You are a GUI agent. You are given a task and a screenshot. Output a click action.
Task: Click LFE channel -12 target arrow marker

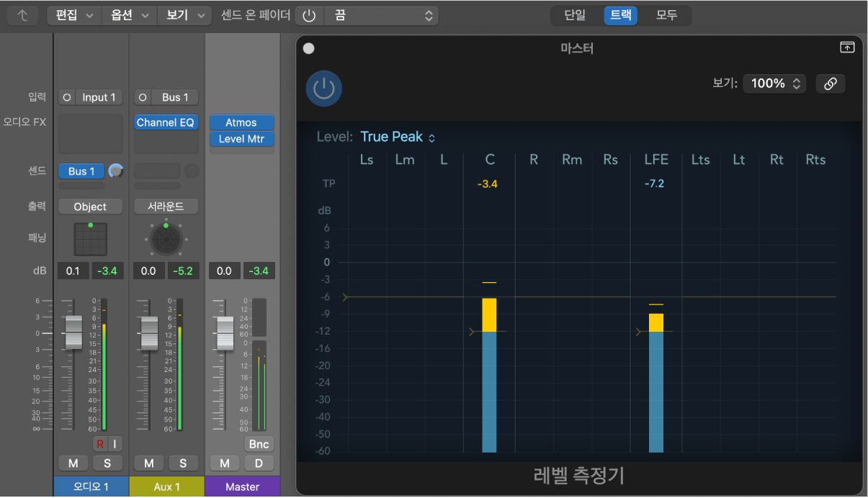click(x=638, y=332)
